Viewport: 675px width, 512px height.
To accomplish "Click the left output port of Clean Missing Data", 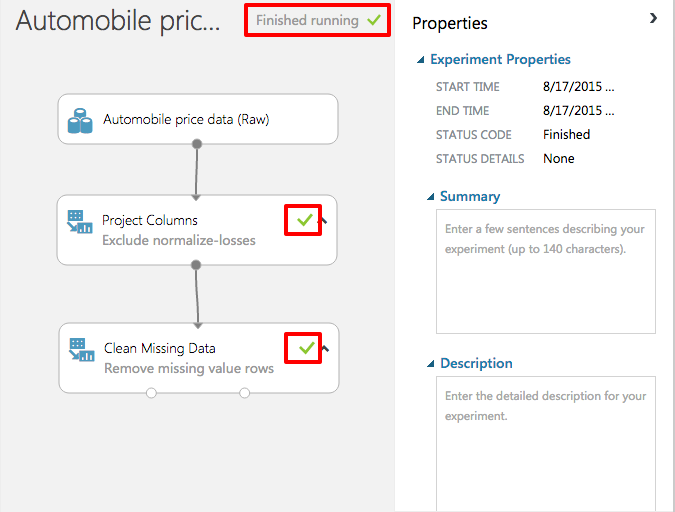I will (151, 393).
